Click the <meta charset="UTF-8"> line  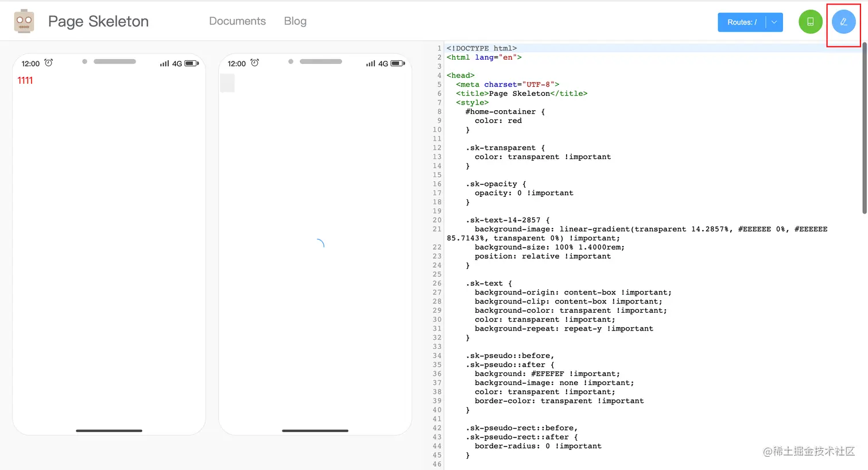[507, 84]
